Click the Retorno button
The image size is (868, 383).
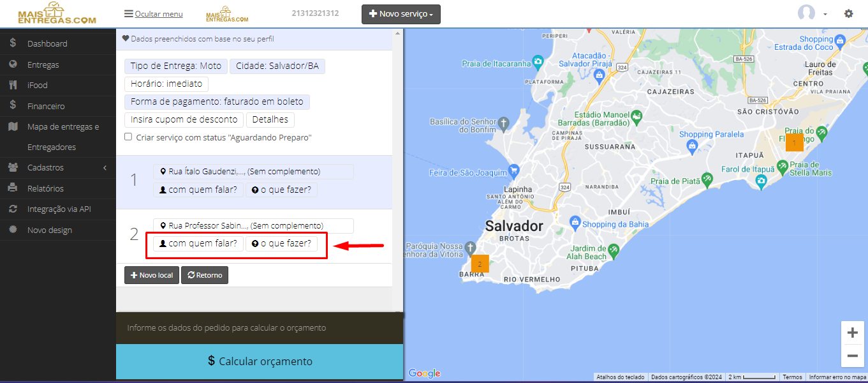tap(205, 275)
